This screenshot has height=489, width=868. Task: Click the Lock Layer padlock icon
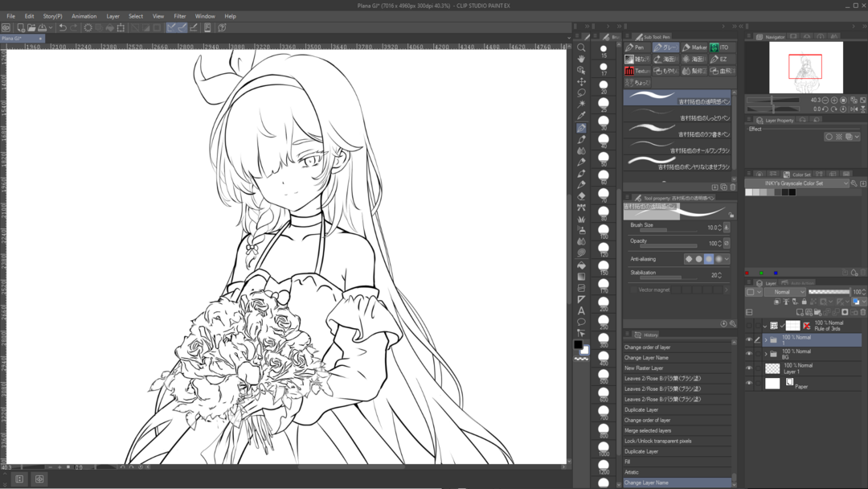coord(805,302)
